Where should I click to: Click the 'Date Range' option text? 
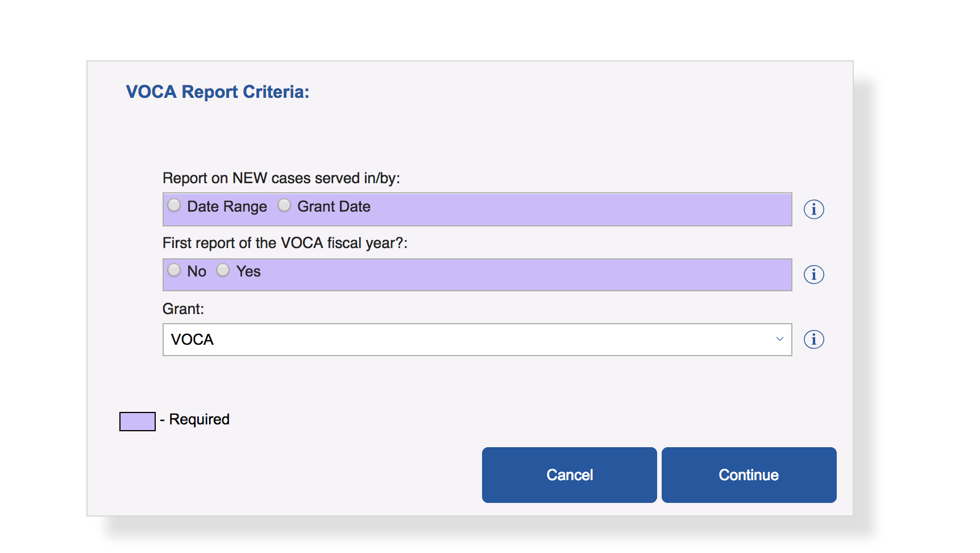pyautogui.click(x=227, y=207)
